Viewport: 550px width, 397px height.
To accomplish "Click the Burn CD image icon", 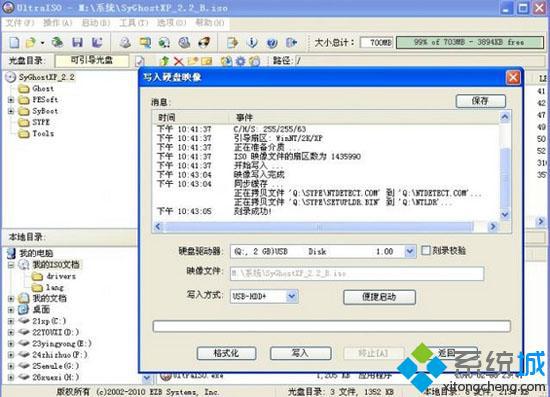I will pos(204,43).
